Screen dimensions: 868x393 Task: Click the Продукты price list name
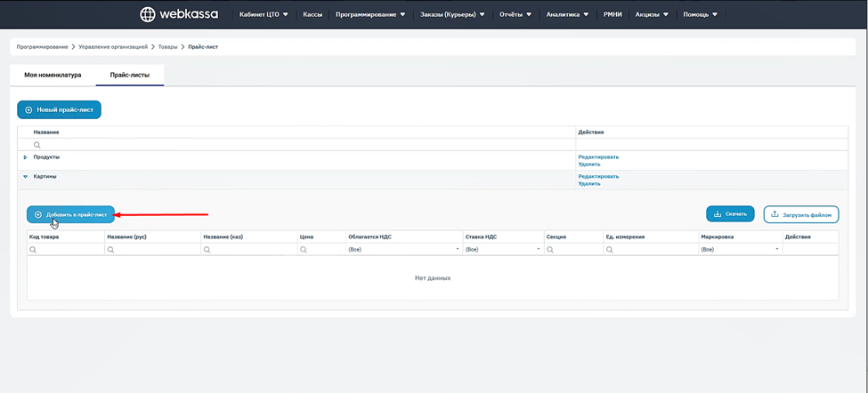click(46, 157)
